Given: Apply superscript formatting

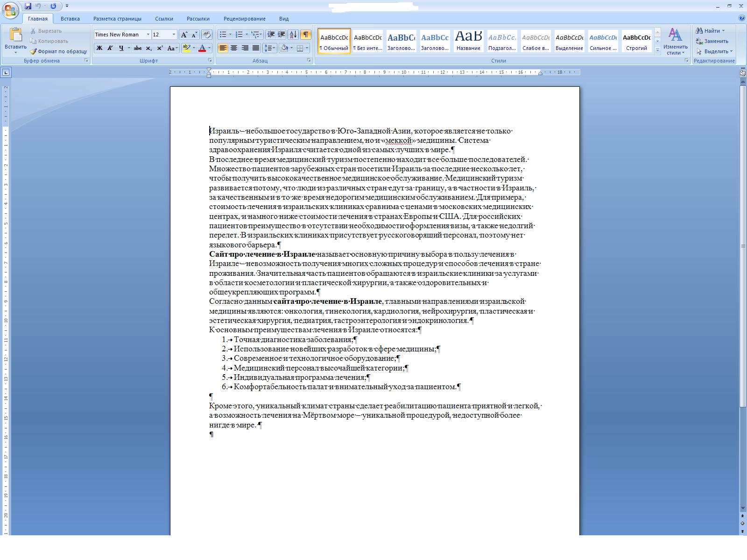Looking at the screenshot, I should [160, 48].
